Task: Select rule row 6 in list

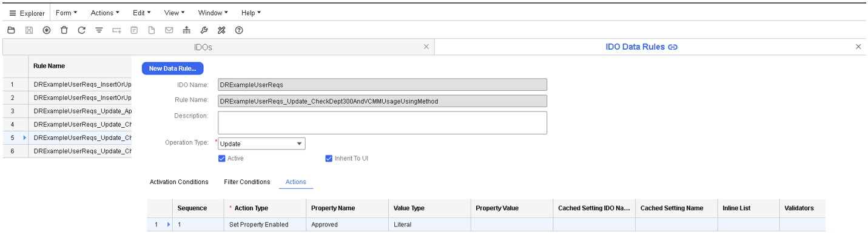Action: (x=67, y=151)
